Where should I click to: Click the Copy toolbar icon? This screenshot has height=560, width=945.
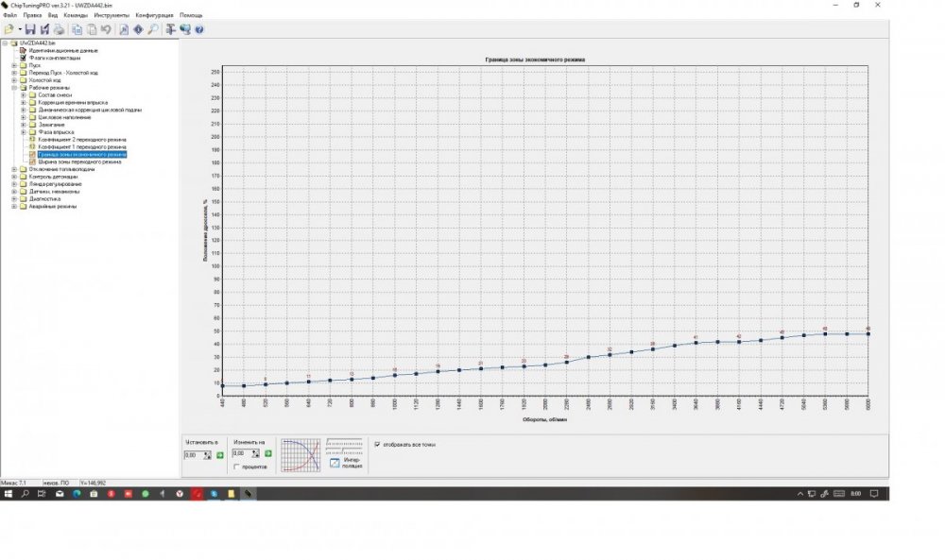click(x=77, y=29)
